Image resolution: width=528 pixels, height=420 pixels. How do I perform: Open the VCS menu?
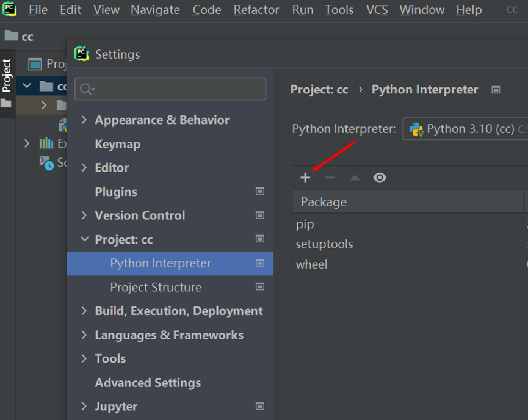click(377, 10)
